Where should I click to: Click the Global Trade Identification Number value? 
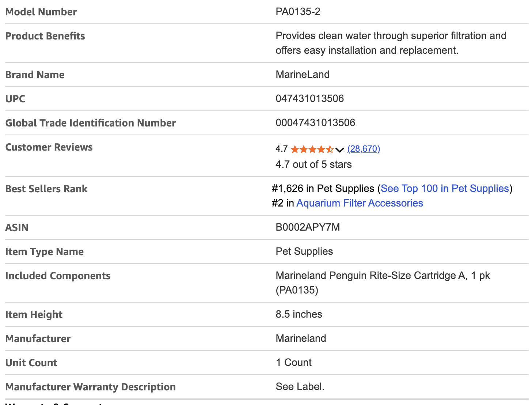[315, 123]
